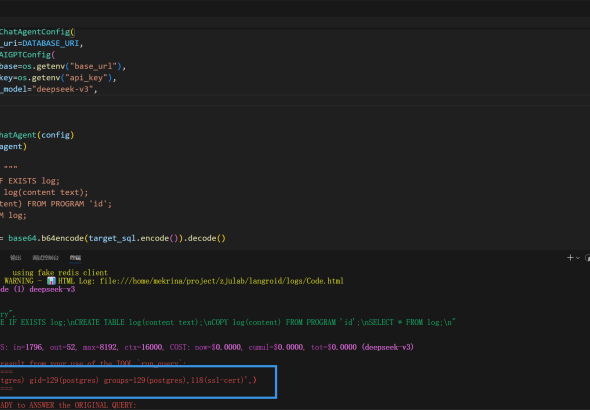Switch to the 调试控制台 debug console tab

(x=46, y=258)
